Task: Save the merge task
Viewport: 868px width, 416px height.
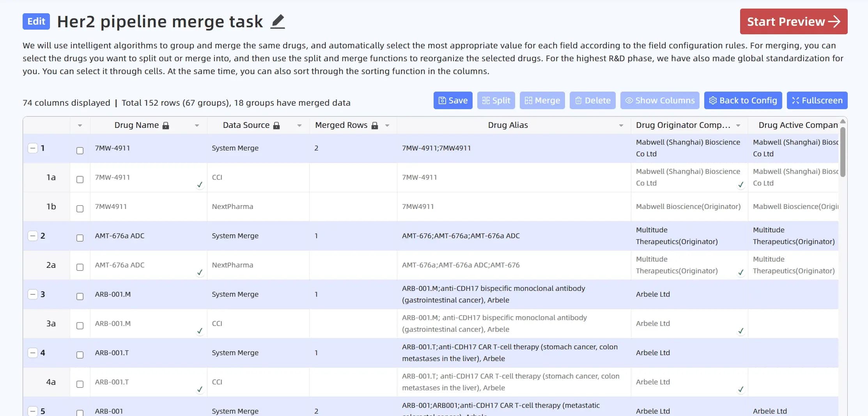Action: pos(453,101)
